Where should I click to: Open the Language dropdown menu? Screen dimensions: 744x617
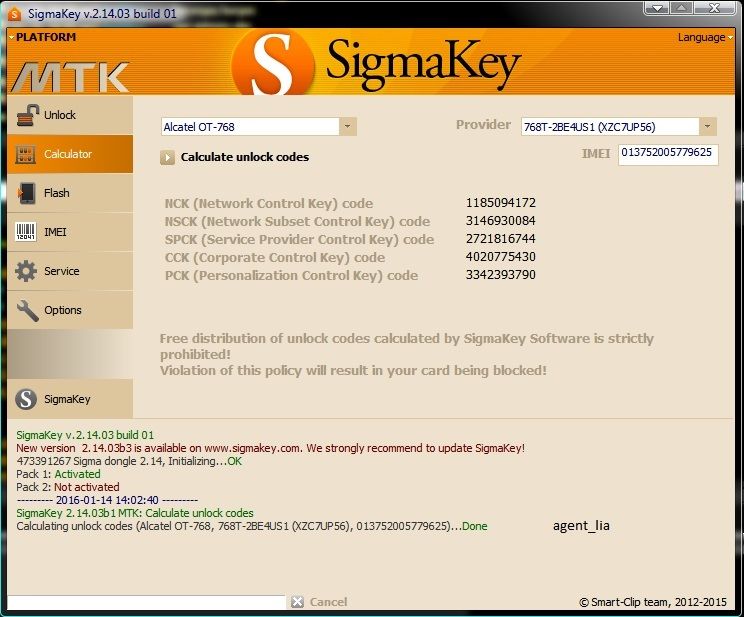pyautogui.click(x=704, y=37)
